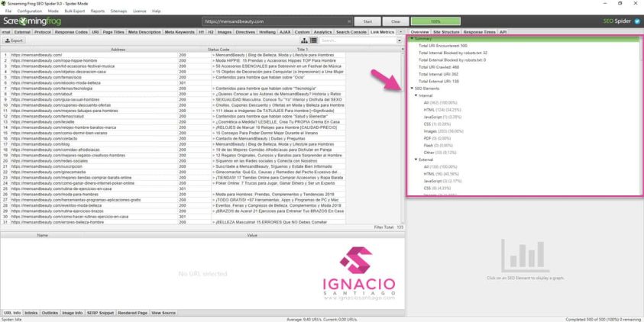Switch to the Custom tab
This screenshot has height=322, width=644.
[302, 32]
